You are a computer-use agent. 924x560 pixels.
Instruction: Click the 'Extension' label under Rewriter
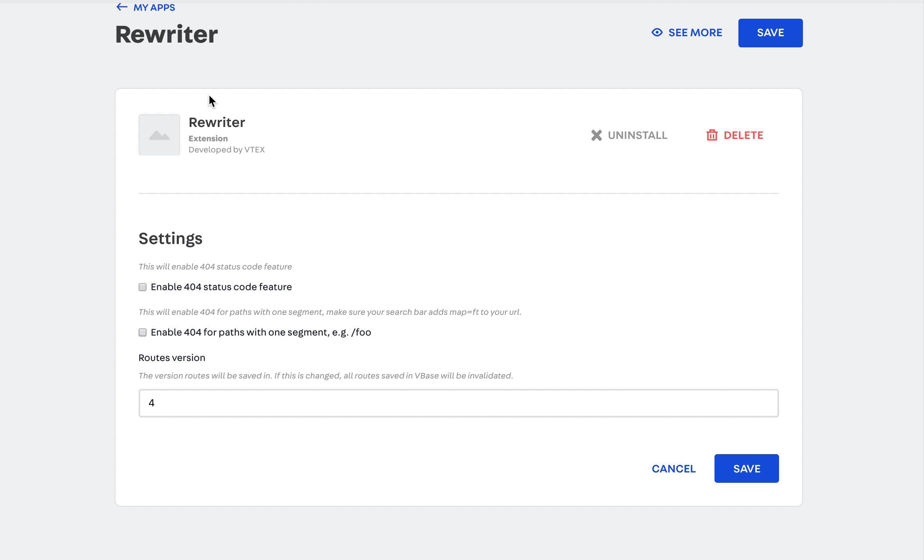pyautogui.click(x=208, y=139)
